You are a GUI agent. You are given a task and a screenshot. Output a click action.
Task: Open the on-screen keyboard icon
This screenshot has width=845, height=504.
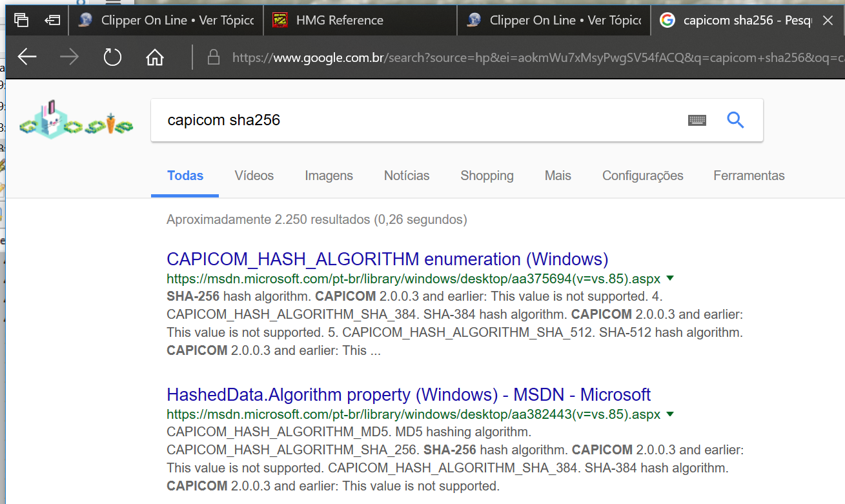click(697, 120)
